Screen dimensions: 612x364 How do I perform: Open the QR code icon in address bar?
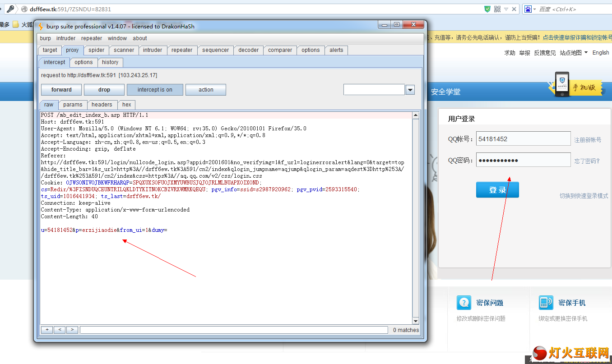(497, 9)
